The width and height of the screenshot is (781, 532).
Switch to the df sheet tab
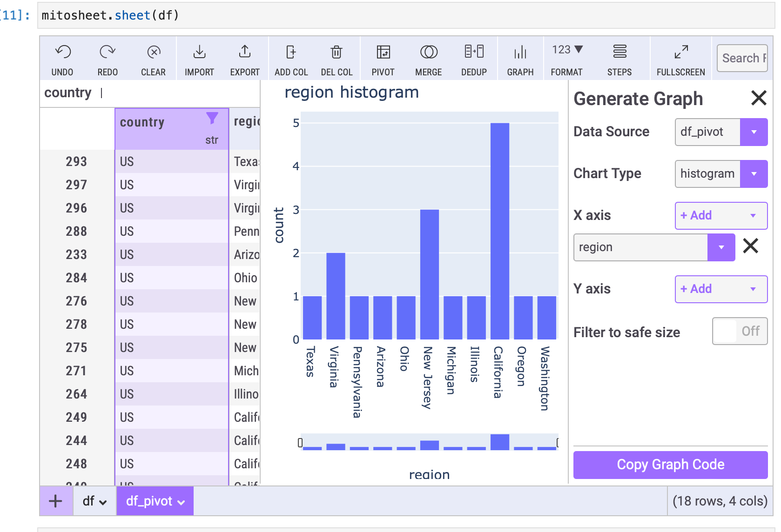(94, 501)
